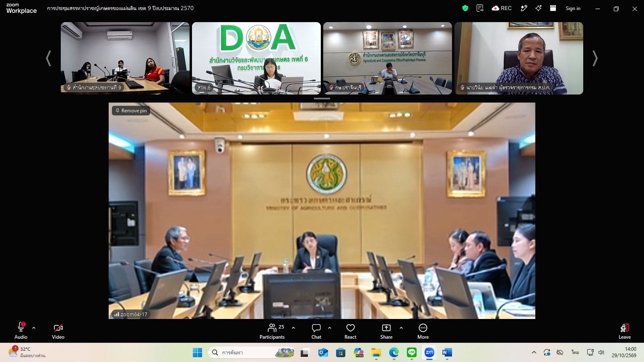
Task: Expand participants options chevron
Action: point(293,328)
